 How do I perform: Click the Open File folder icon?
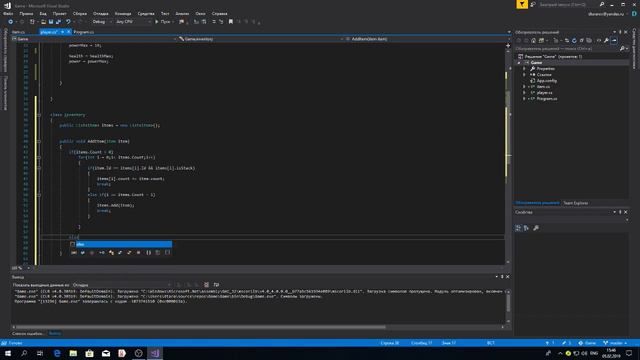tap(43, 22)
